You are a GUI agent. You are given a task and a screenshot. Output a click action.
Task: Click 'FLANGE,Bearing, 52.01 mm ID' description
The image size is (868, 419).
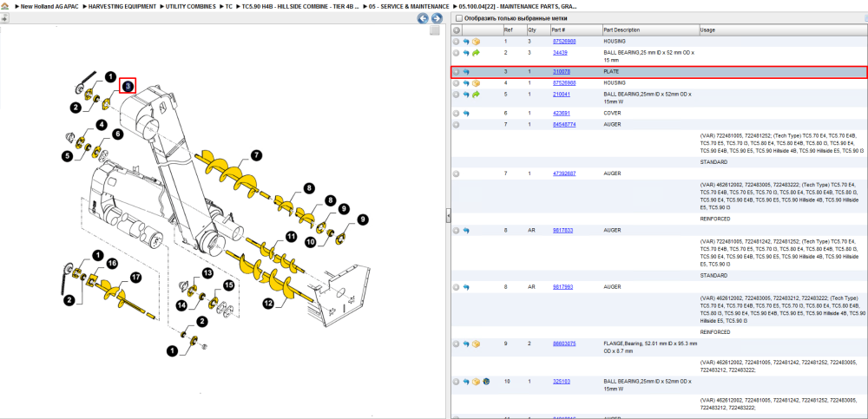[650, 347]
